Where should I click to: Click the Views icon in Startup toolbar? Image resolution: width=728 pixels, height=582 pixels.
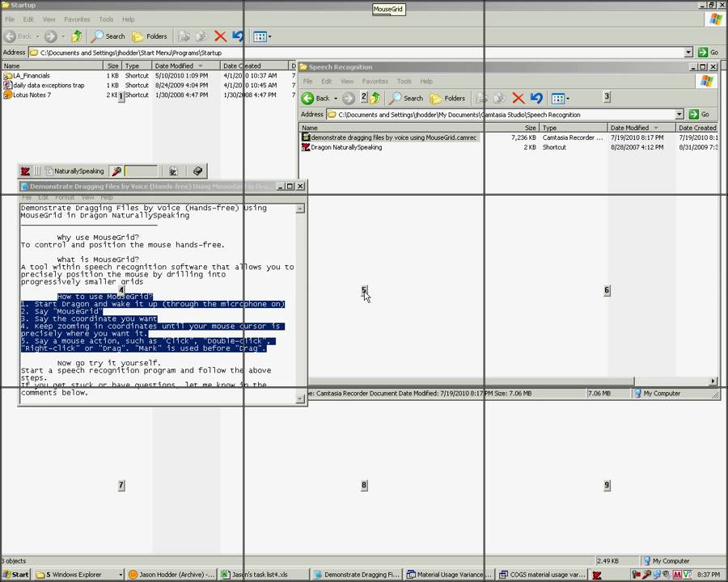point(260,36)
